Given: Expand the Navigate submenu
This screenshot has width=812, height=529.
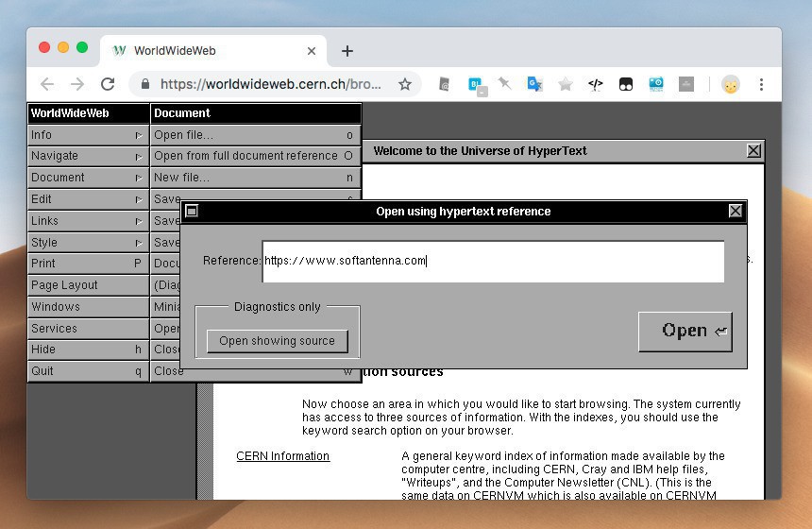Looking at the screenshot, I should click(89, 156).
